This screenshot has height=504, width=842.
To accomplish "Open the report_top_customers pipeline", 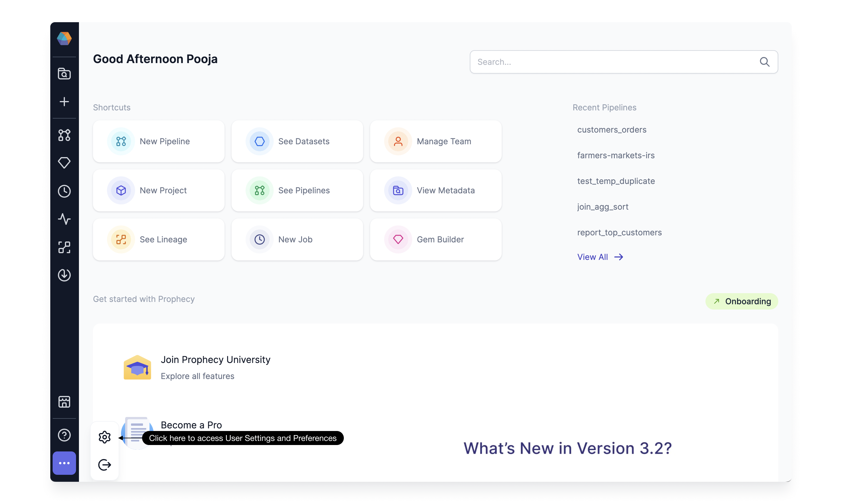I will click(619, 232).
